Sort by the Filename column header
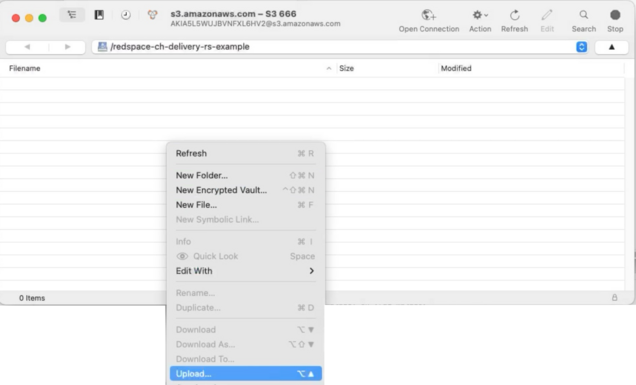This screenshot has width=636, height=385. pyautogui.click(x=25, y=68)
